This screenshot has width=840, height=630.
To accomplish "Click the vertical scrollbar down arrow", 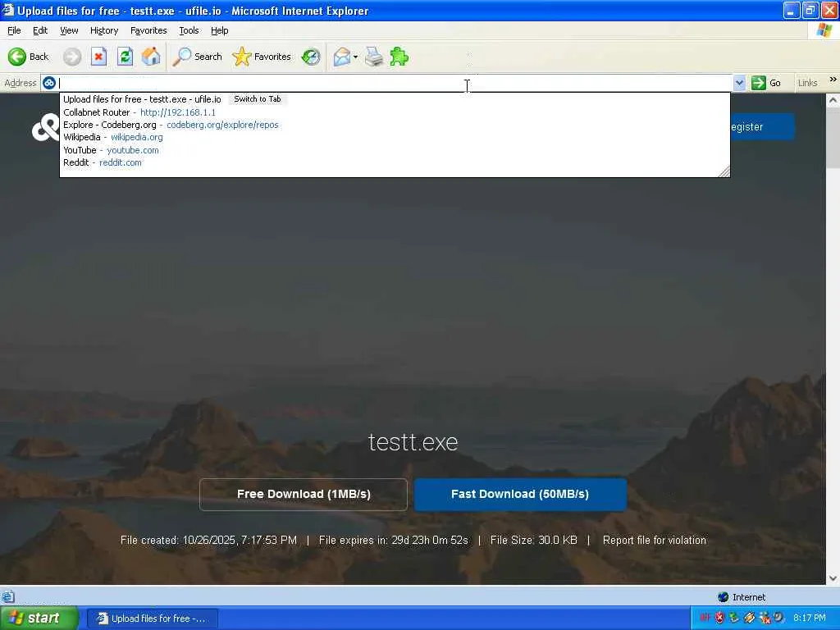I will (x=833, y=578).
